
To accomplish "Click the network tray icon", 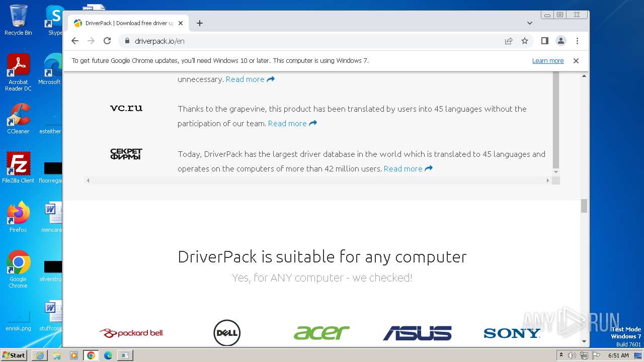I will (584, 355).
